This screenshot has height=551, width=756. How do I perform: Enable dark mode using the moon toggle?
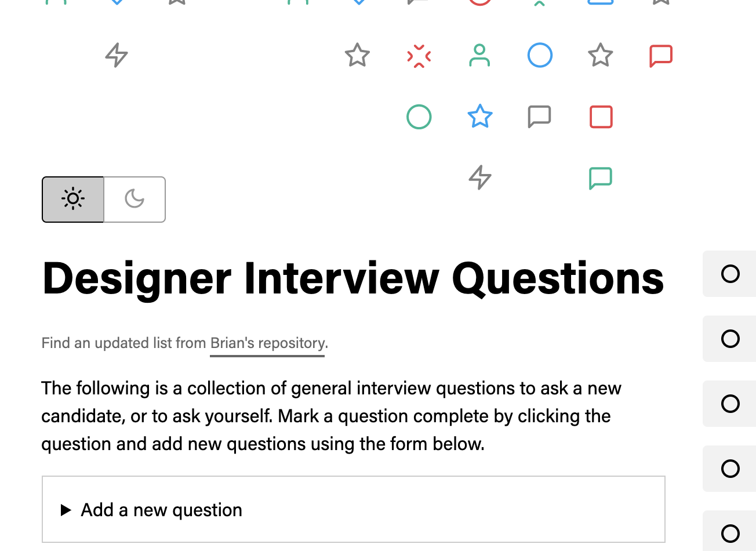[135, 200]
